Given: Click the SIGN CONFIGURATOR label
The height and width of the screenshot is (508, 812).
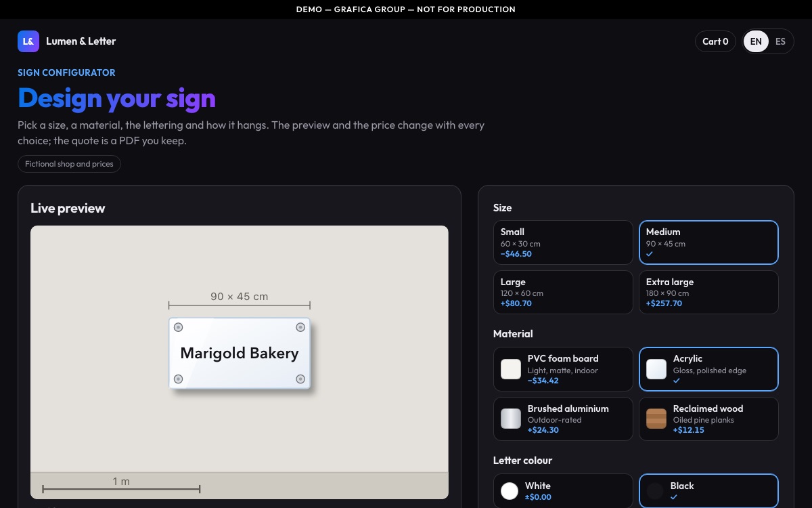Looking at the screenshot, I should point(66,72).
